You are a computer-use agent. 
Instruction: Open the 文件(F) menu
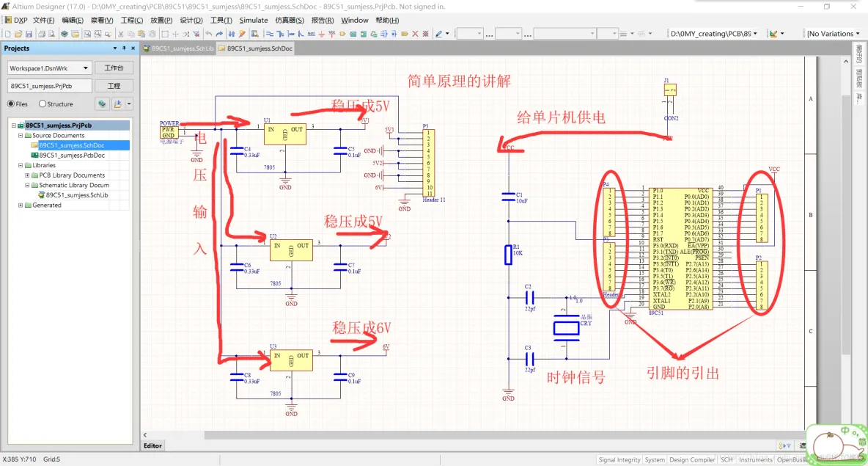(44, 20)
